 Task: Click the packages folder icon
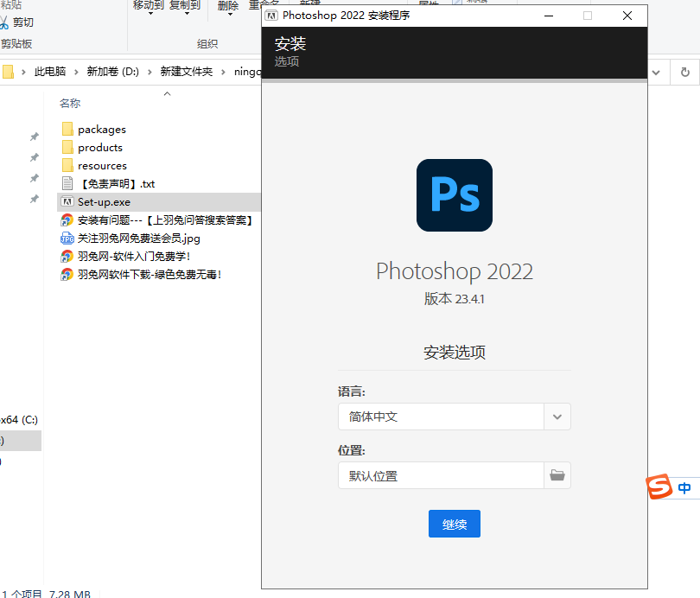[x=67, y=129]
